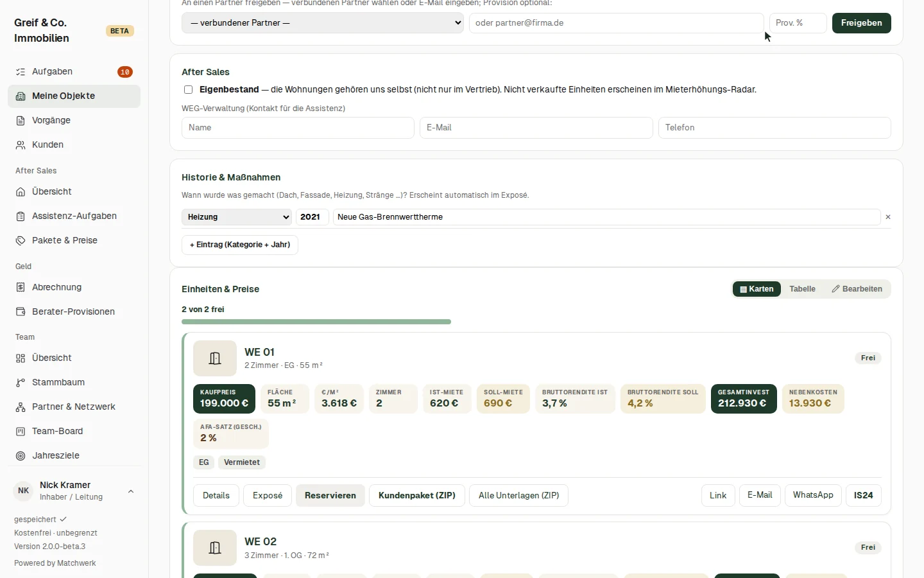Click the Team-Board icon in sidebar
This screenshot has height=578, width=924.
point(21,432)
